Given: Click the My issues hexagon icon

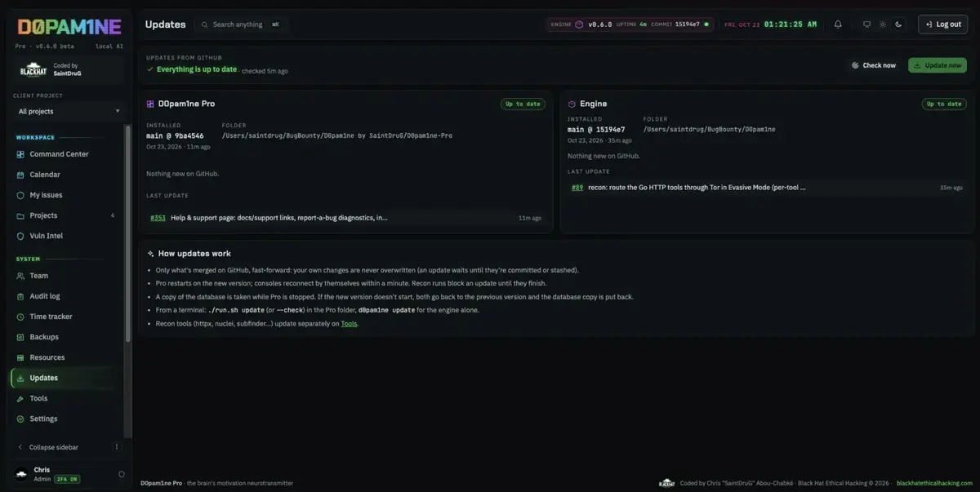Looking at the screenshot, I should 21,195.
